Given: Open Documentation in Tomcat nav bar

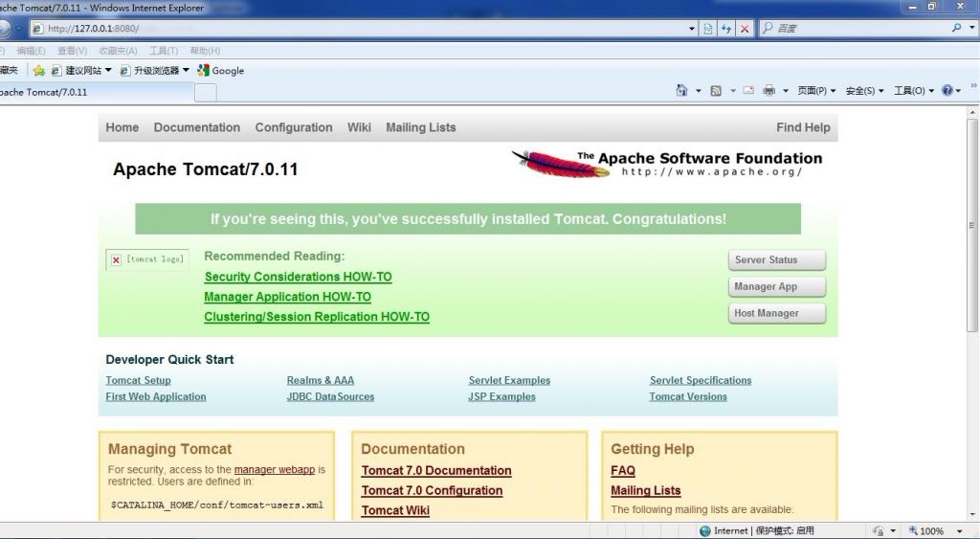Looking at the screenshot, I should click(197, 127).
